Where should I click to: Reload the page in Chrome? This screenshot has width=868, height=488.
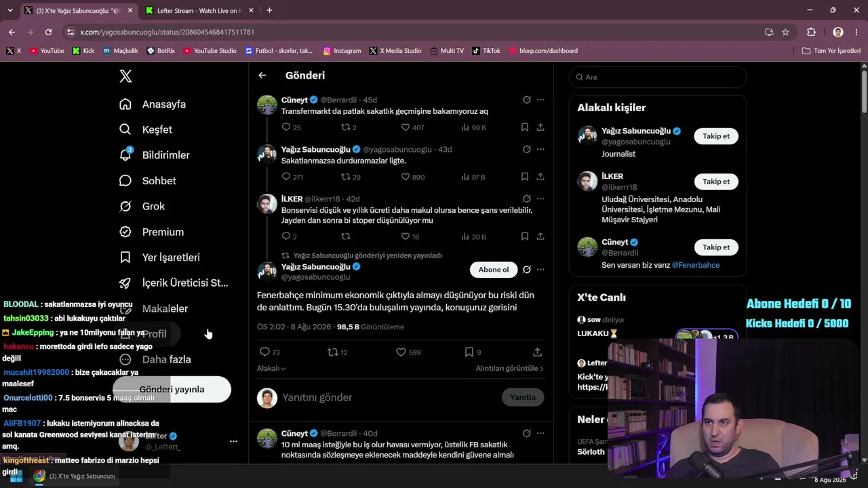[x=48, y=32]
